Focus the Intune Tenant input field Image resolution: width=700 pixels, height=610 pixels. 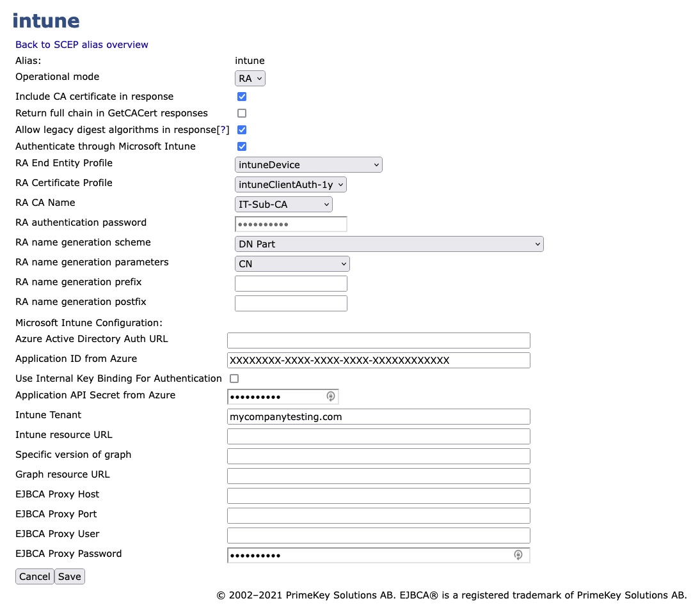[378, 416]
